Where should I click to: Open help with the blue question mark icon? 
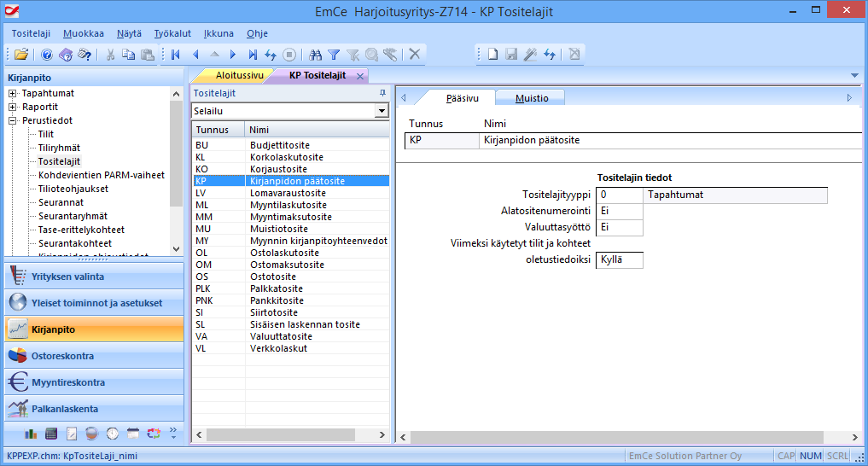47,55
